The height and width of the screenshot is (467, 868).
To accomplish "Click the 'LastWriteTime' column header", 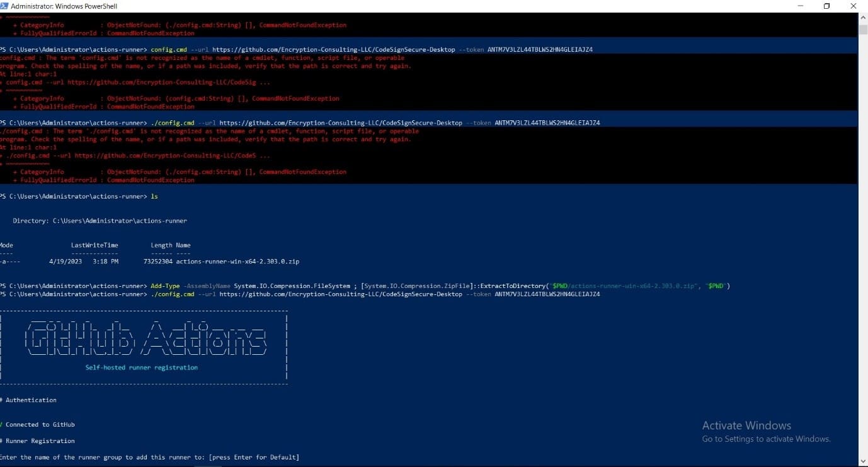I will 94,245.
